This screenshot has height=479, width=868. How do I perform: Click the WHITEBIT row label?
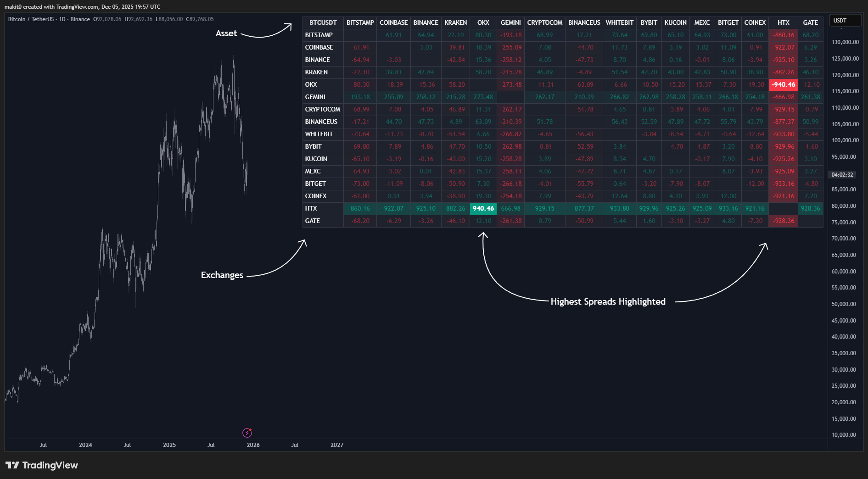tap(323, 134)
